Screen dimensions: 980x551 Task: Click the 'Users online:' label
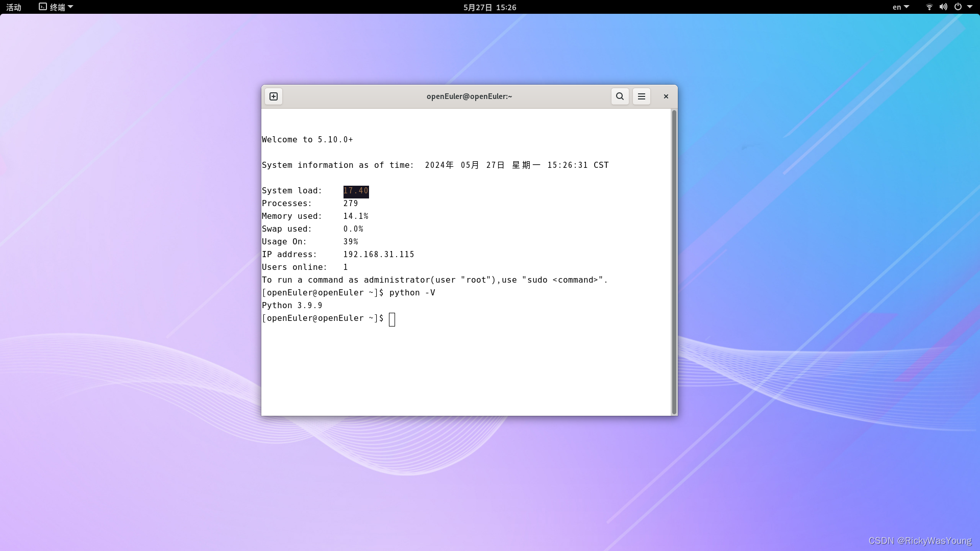[295, 267]
